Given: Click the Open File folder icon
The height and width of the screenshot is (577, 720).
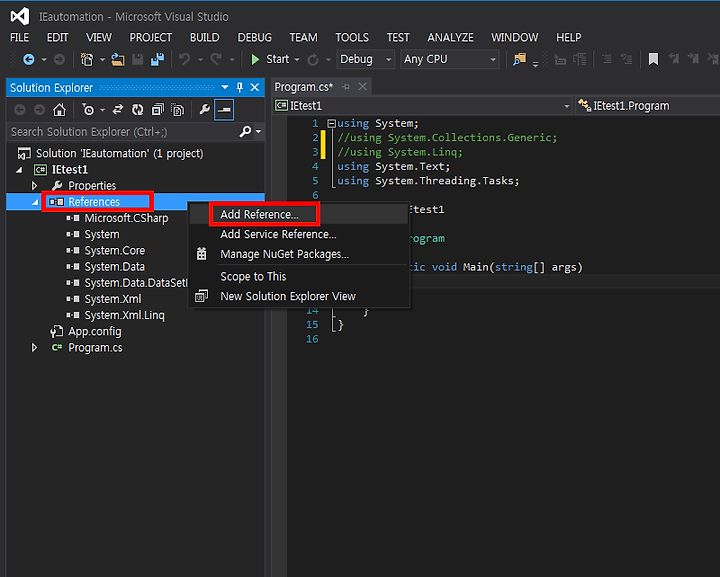Looking at the screenshot, I should click(118, 60).
